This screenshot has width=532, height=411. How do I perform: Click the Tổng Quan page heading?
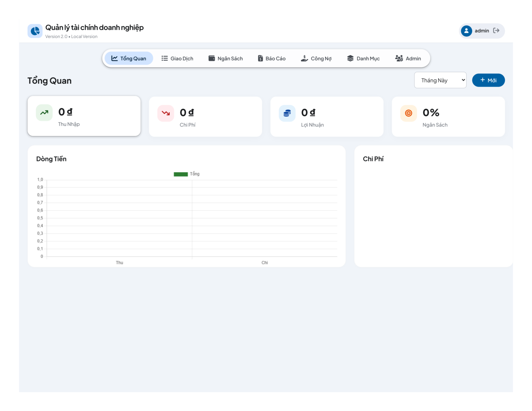click(50, 81)
